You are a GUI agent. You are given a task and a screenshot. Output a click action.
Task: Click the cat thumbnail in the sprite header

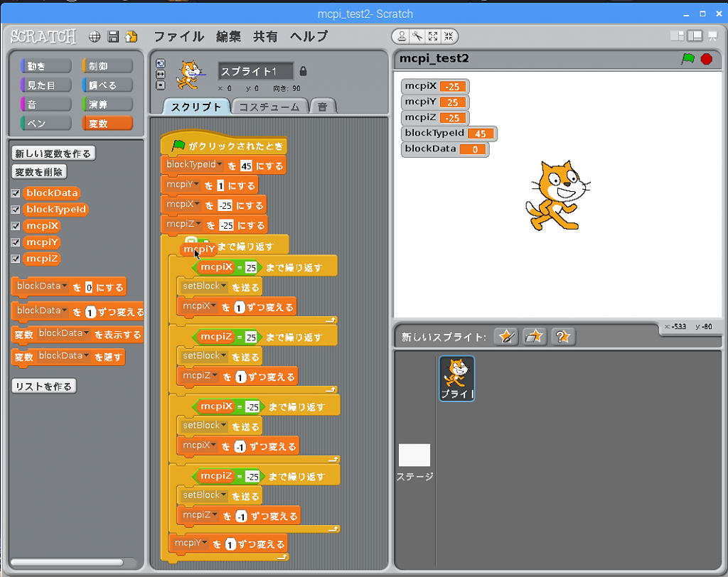190,75
